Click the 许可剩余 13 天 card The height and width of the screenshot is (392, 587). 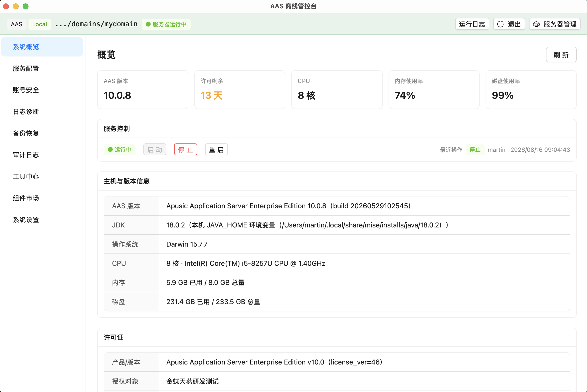240,90
